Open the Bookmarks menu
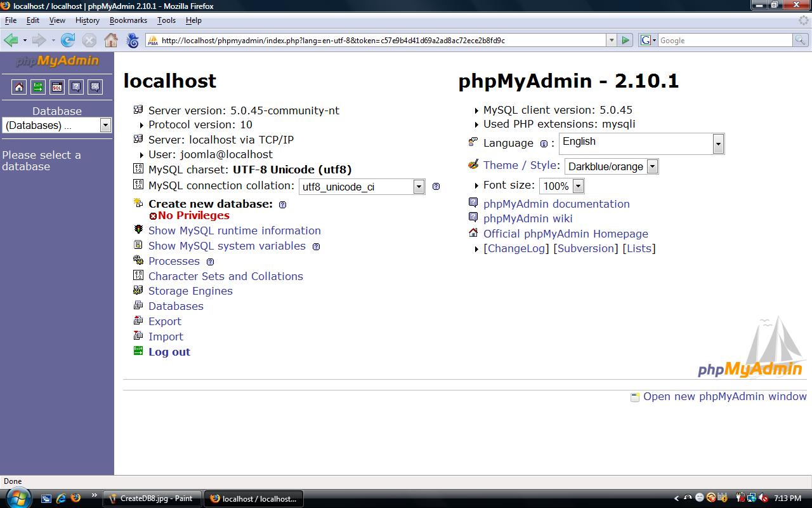Screen dimensions: 812x508 [128, 20]
